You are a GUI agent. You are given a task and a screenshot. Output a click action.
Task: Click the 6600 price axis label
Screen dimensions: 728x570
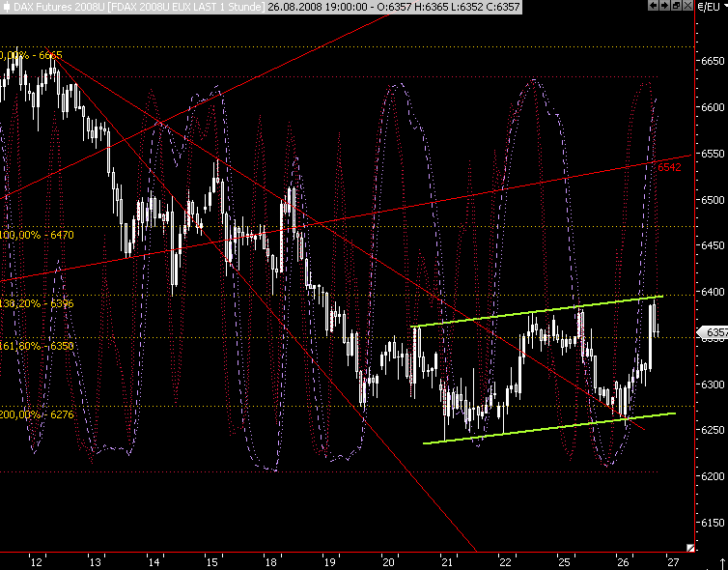pos(713,107)
